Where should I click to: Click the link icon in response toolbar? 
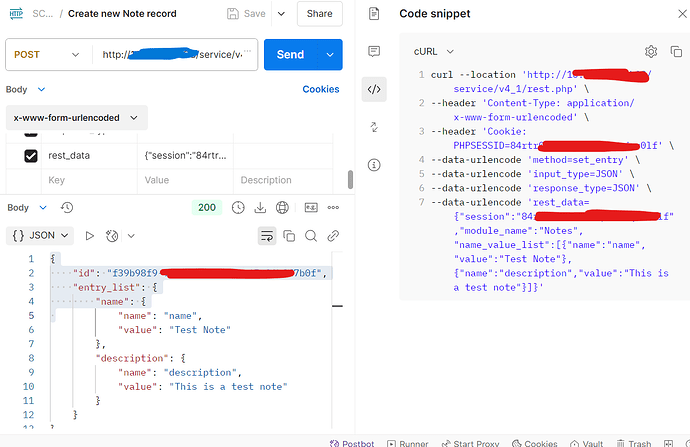coord(333,236)
